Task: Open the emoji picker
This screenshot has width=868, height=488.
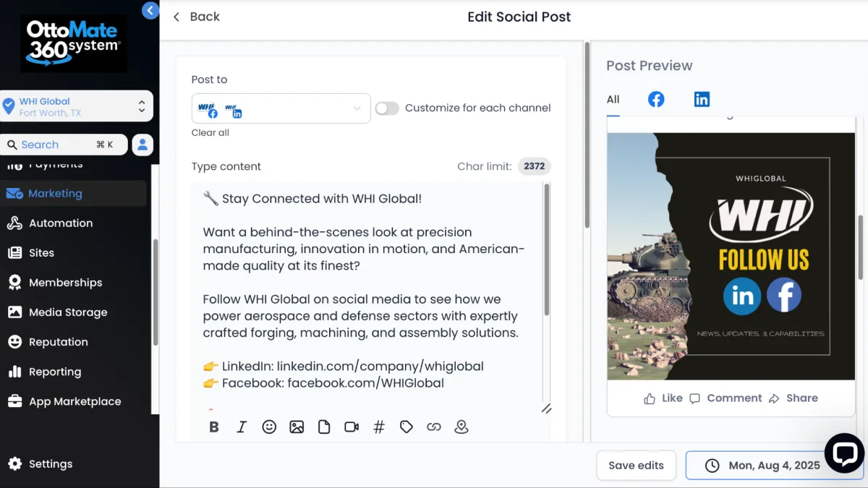Action: point(269,427)
